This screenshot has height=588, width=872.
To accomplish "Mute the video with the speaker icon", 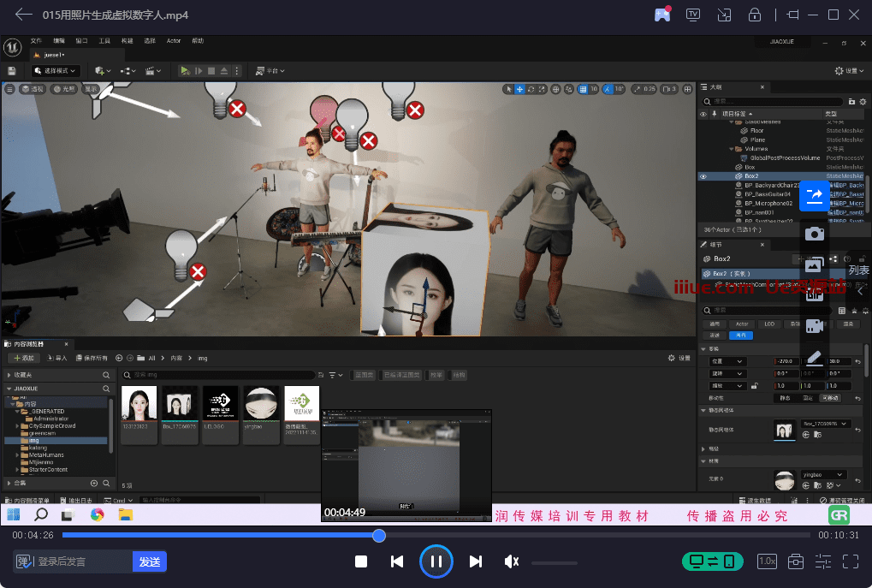I will [512, 561].
